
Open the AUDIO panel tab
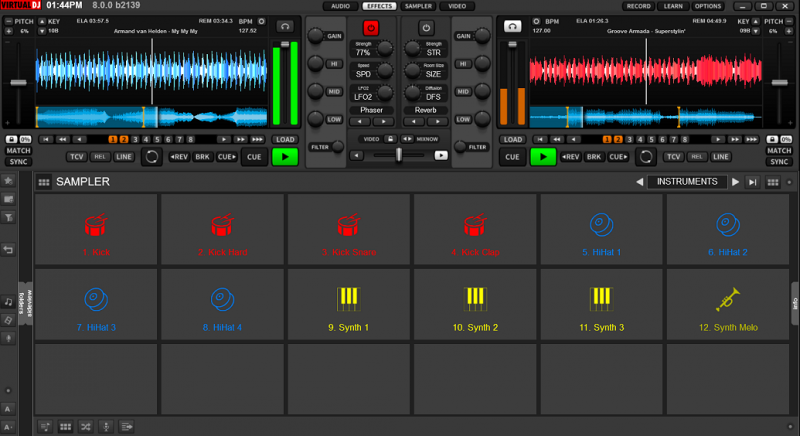coord(340,6)
